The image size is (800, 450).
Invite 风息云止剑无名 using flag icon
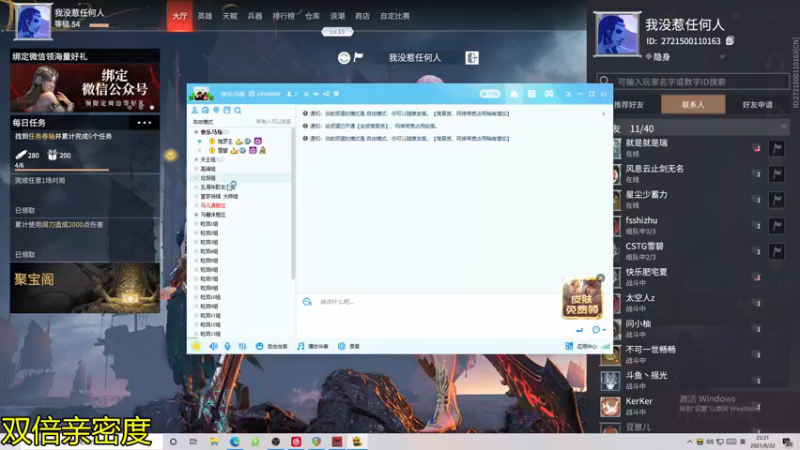click(x=777, y=174)
